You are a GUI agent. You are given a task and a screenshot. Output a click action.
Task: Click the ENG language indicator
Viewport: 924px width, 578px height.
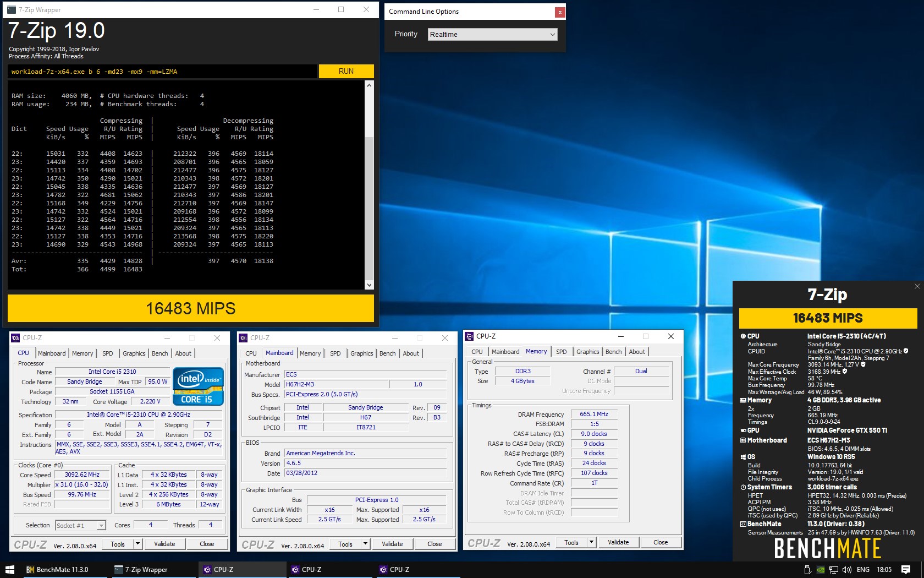(863, 570)
